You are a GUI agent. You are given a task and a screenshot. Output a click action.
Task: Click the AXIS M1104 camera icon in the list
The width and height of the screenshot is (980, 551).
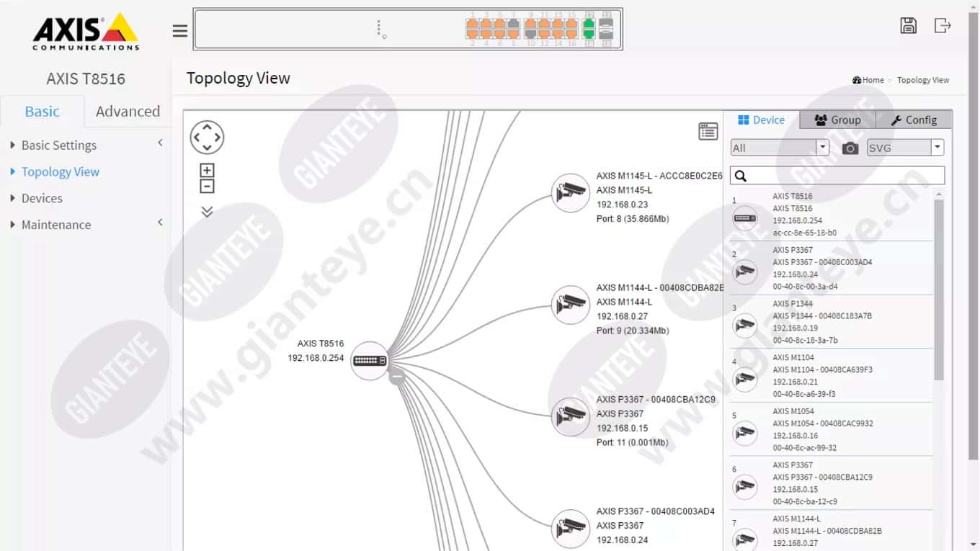tap(745, 380)
